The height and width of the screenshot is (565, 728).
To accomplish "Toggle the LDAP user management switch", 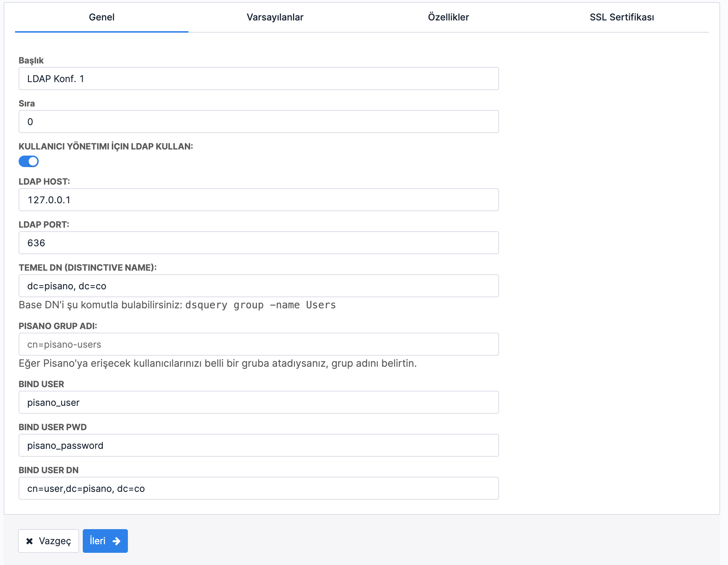I will 29,161.
